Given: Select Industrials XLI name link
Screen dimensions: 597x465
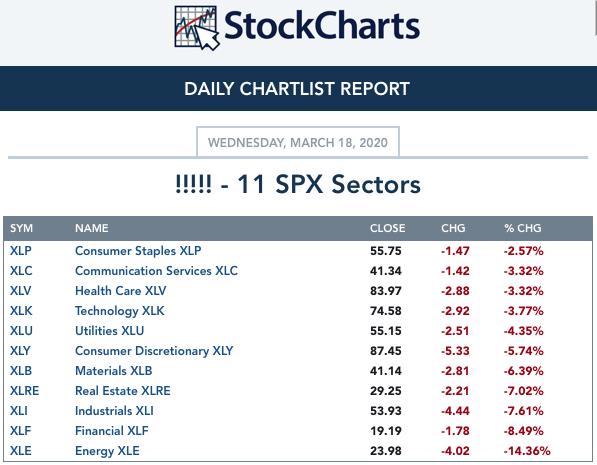Looking at the screenshot, I should click(x=114, y=411).
